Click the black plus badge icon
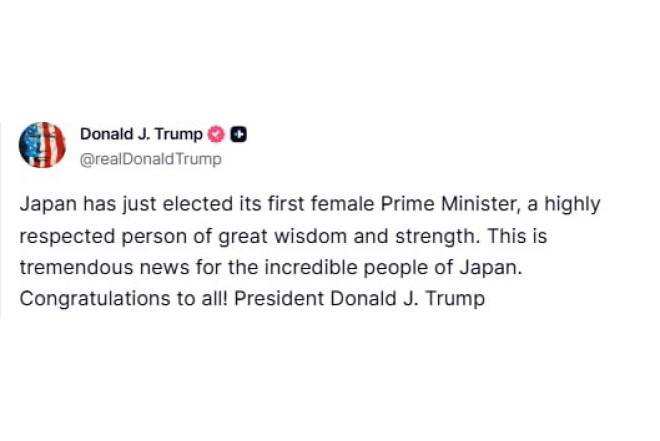660x441 pixels. click(x=238, y=134)
